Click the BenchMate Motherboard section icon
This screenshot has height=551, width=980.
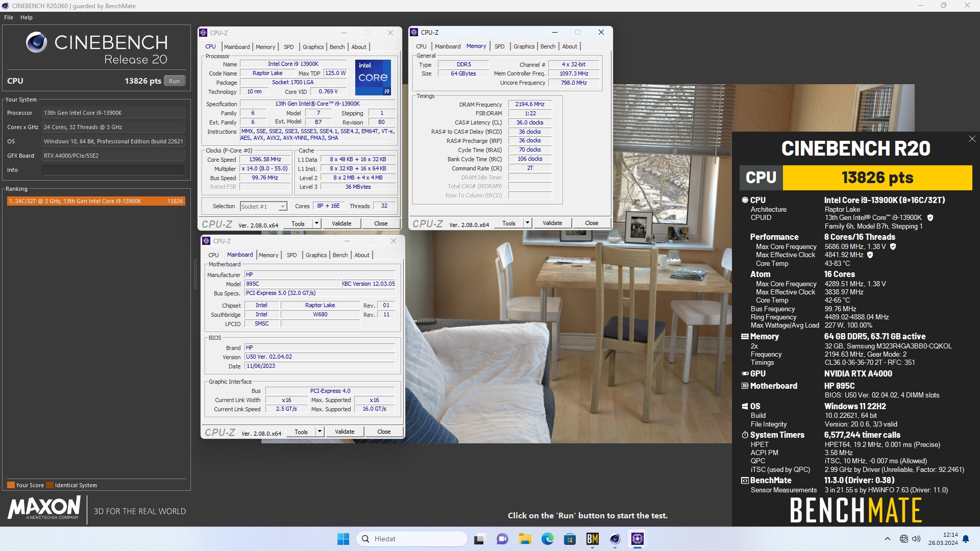(745, 386)
